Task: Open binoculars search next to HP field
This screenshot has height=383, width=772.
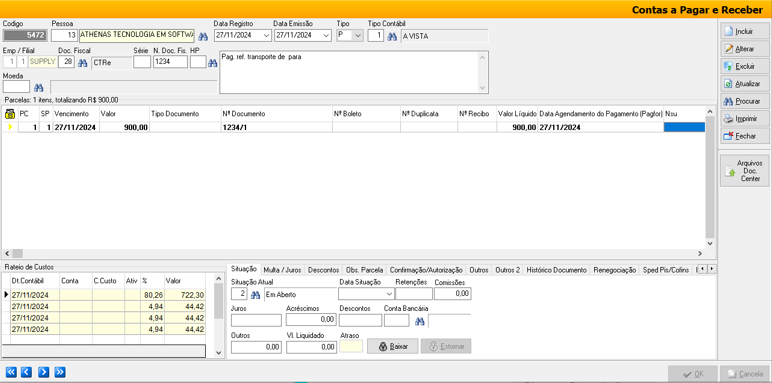Action: [x=213, y=63]
